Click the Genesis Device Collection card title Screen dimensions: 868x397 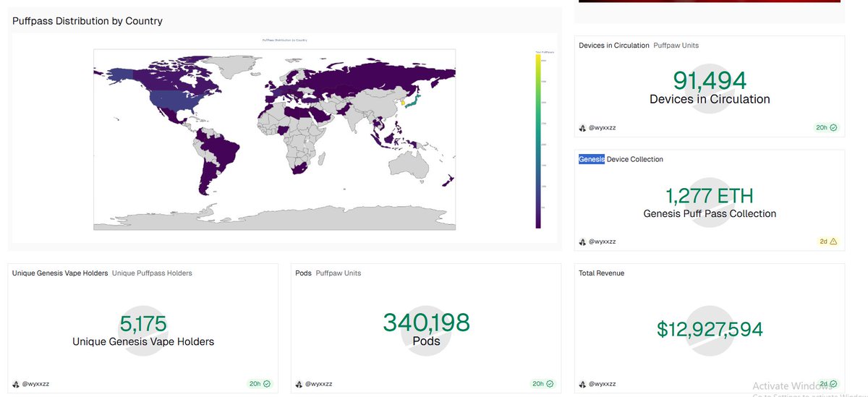coord(621,159)
